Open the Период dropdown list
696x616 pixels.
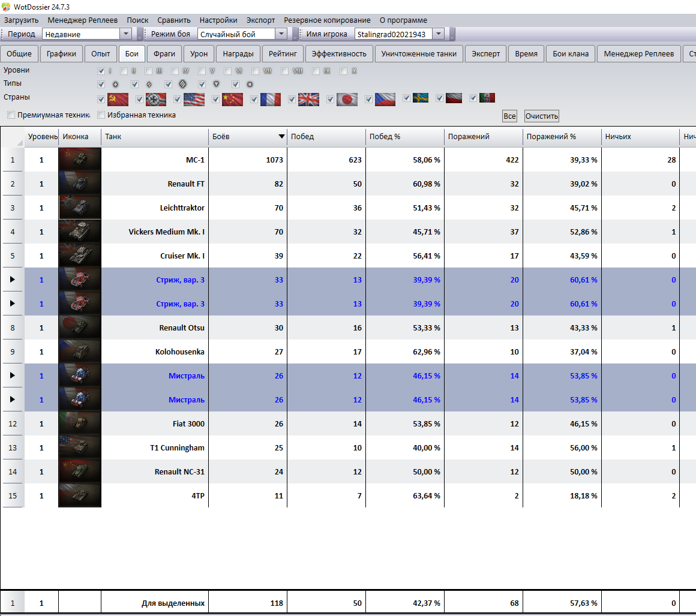pos(125,34)
